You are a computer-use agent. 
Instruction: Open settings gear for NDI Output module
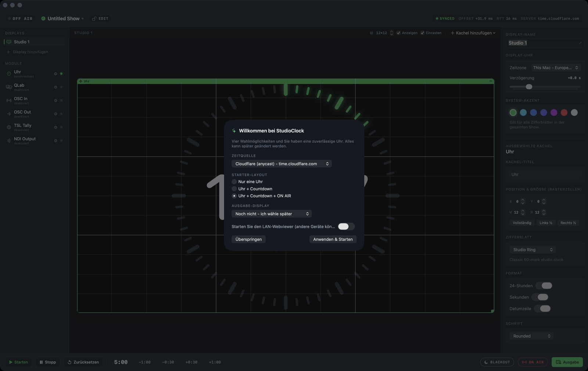pos(55,141)
